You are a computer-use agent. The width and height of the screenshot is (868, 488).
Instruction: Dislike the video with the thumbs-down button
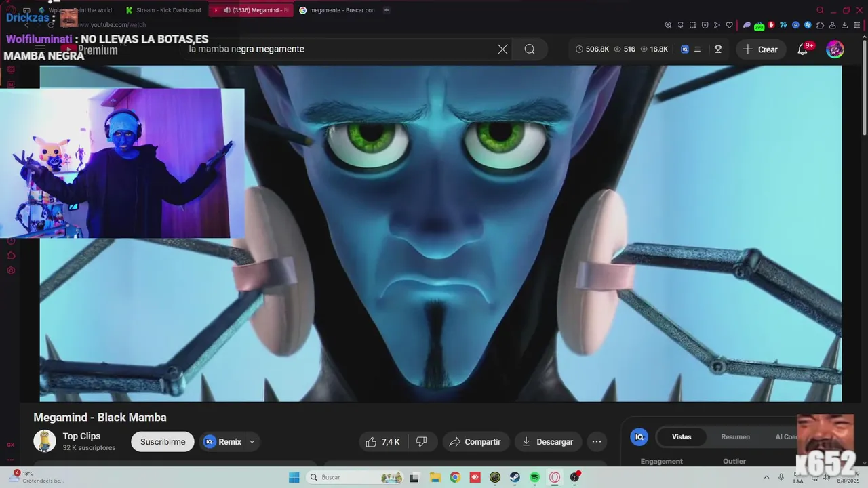pyautogui.click(x=422, y=442)
